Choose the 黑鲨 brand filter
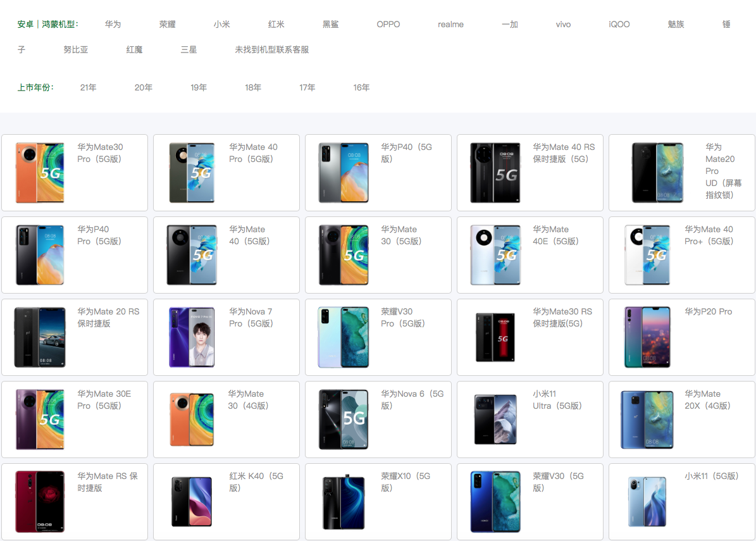The width and height of the screenshot is (756, 541). coord(330,24)
